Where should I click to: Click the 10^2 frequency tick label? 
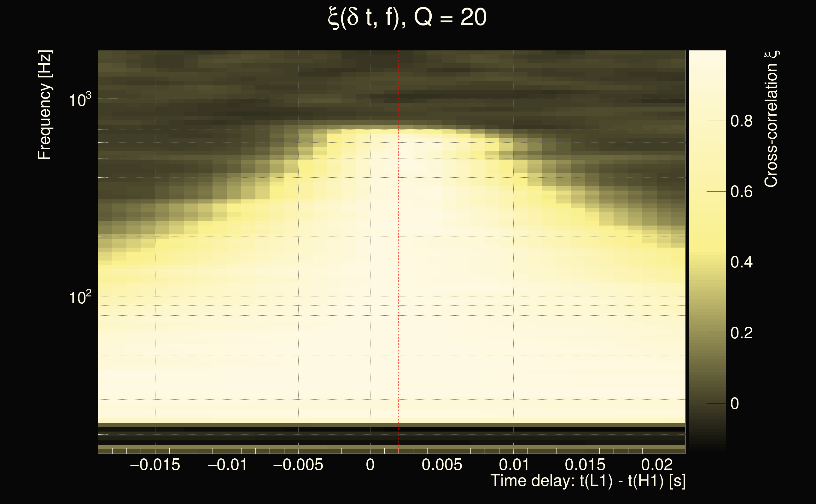79,297
